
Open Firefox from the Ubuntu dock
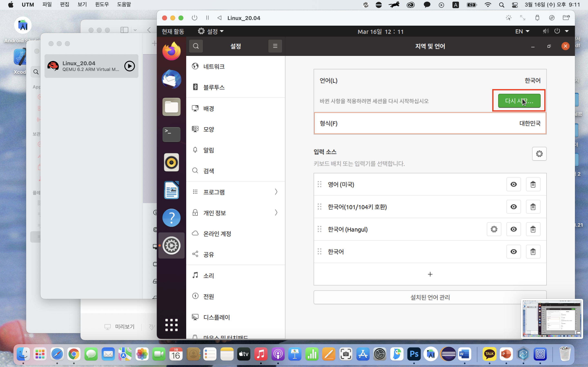pyautogui.click(x=171, y=51)
